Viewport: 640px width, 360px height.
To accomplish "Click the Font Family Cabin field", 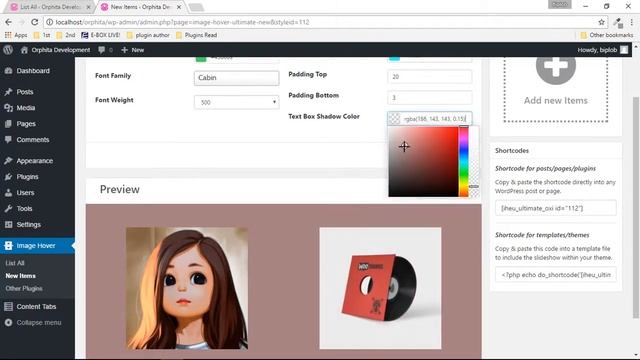I will (237, 78).
